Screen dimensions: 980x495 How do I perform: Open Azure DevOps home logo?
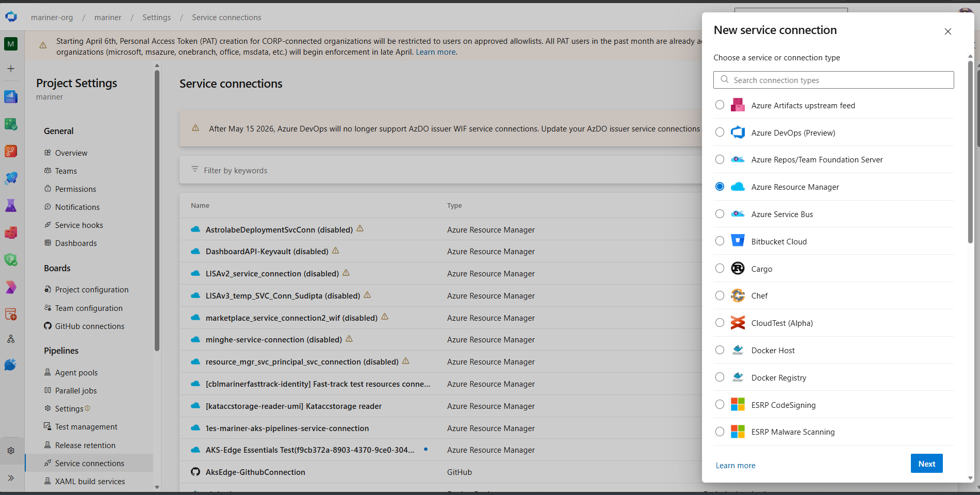click(11, 17)
